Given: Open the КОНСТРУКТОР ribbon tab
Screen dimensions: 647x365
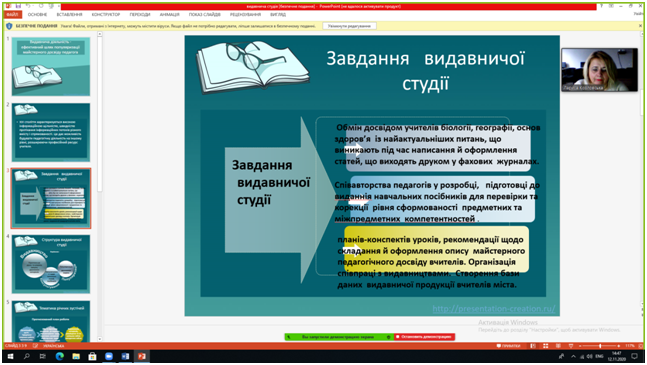Looking at the screenshot, I should click(x=106, y=14).
